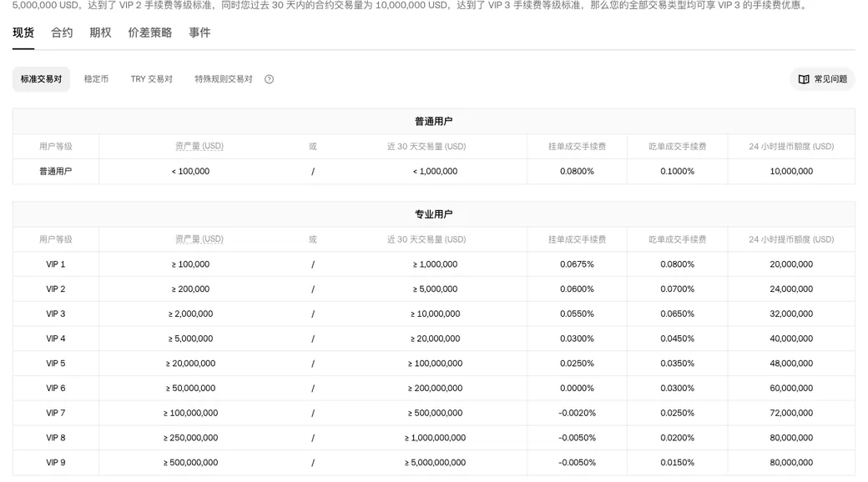
Task: Click the VIP 9 row label
Action: (55, 463)
